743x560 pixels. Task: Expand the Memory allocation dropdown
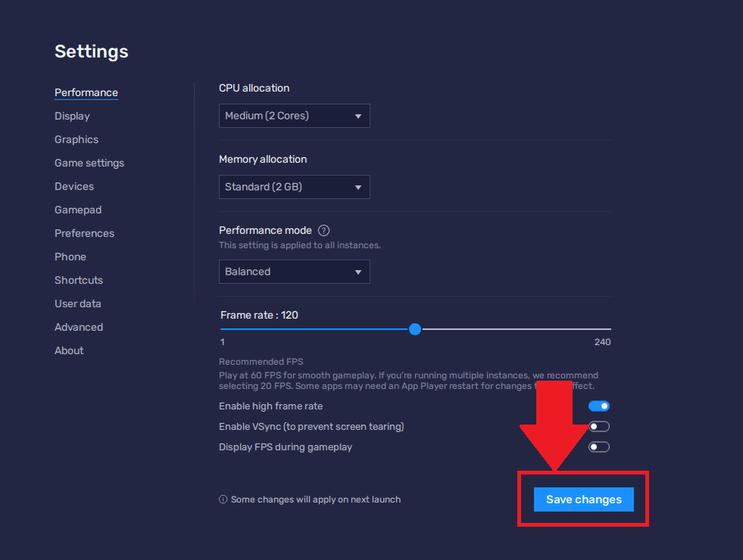(x=294, y=187)
